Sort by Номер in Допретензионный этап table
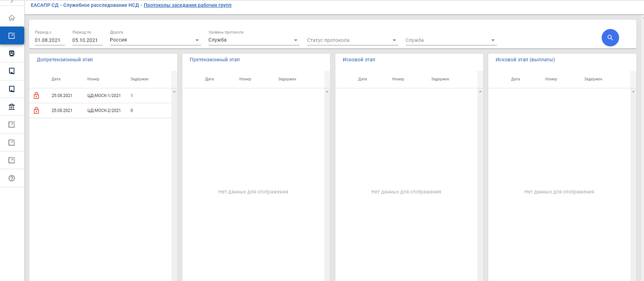The width and height of the screenshot is (644, 281). pos(93,79)
